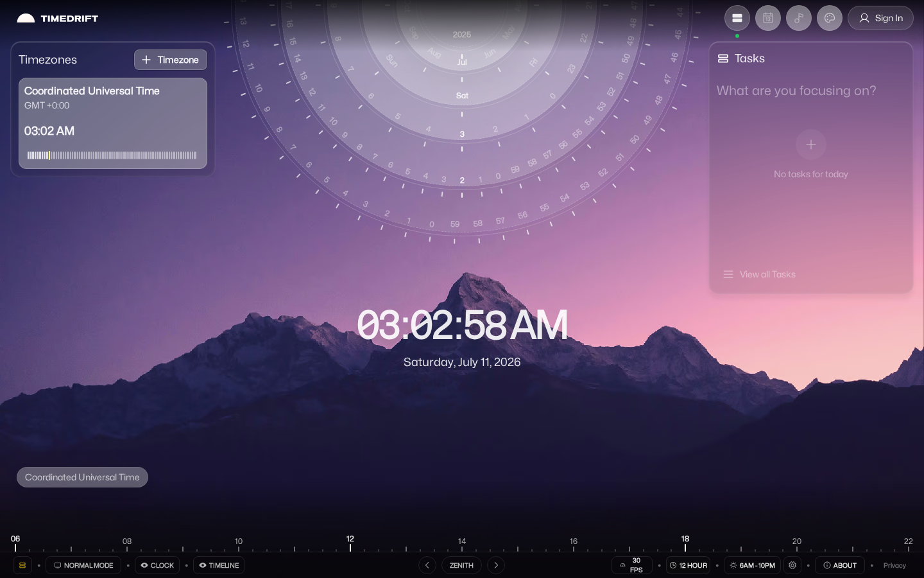Open View all Tasks link
924x578 pixels.
click(x=760, y=274)
